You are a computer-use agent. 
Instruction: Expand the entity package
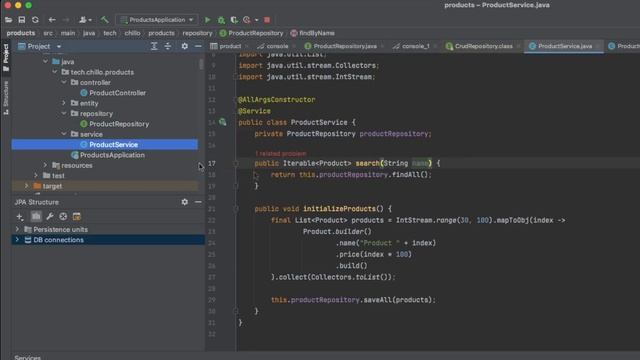click(64, 103)
